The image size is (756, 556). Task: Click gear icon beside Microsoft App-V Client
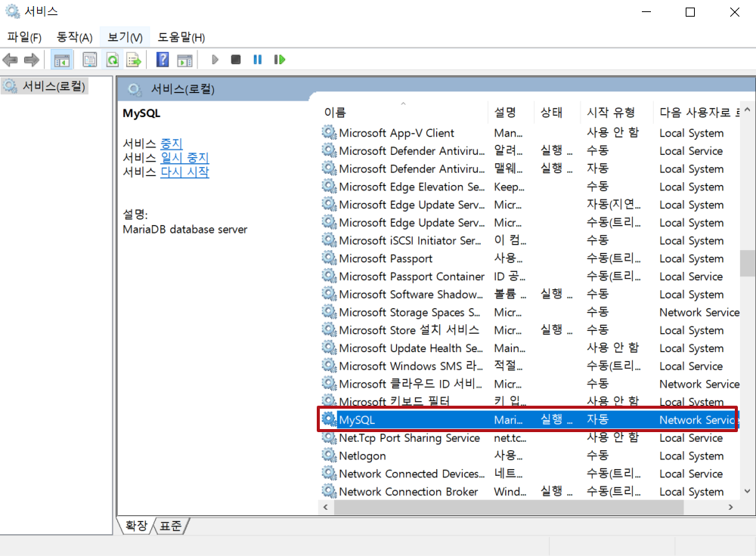point(330,132)
